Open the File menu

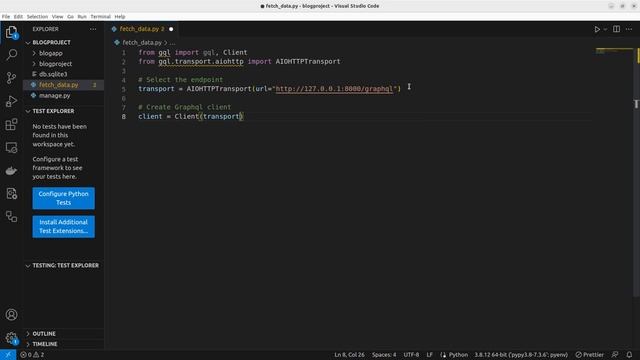(x=6, y=17)
